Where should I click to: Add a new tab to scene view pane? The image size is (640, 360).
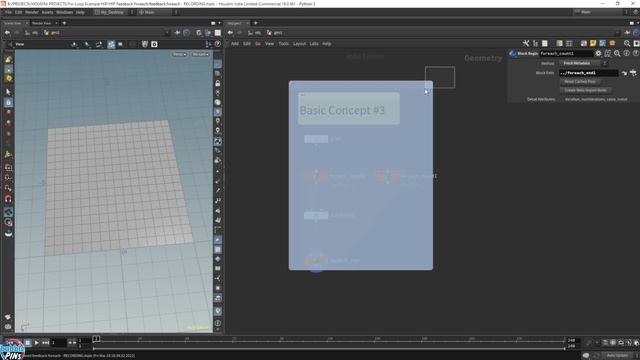pyautogui.click(x=64, y=23)
